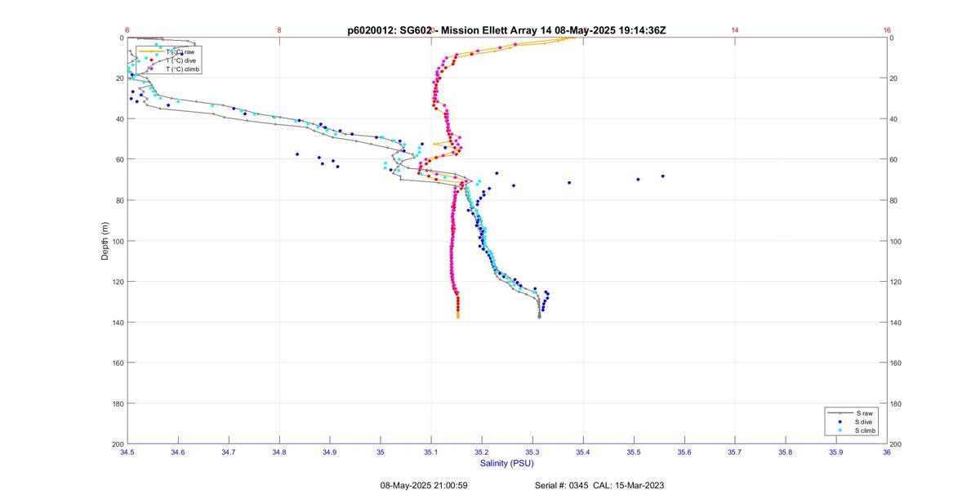The image size is (980, 499).
Task: Click salinity tick label '34.9'
Action: [x=329, y=452]
